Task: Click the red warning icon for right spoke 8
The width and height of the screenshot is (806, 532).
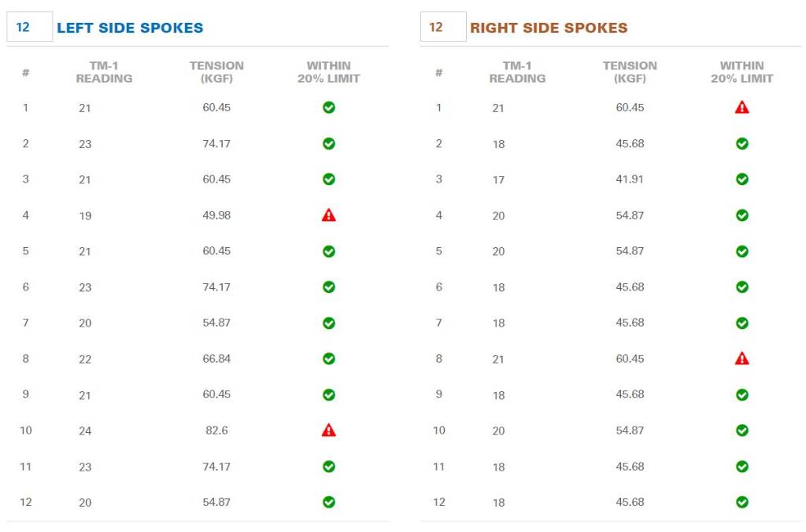Action: pos(741,358)
